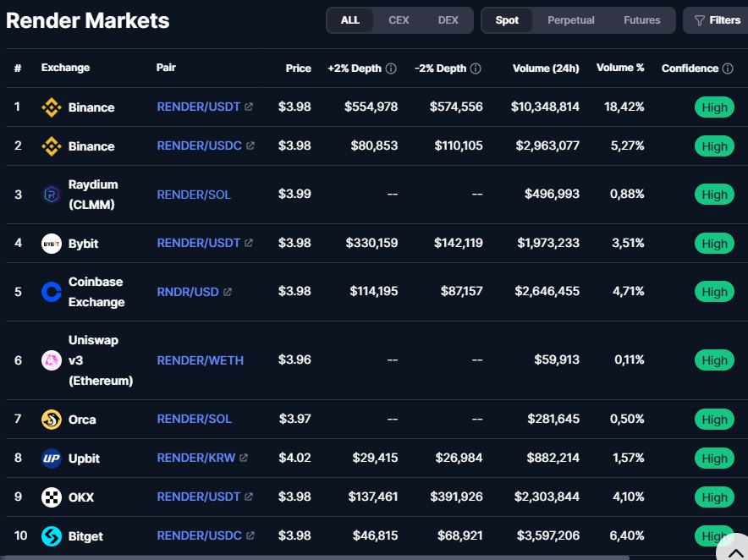Click the Uniswap v3 (Ethereum) exchange name
Viewport: 748px width, 560px height.
pos(101,360)
